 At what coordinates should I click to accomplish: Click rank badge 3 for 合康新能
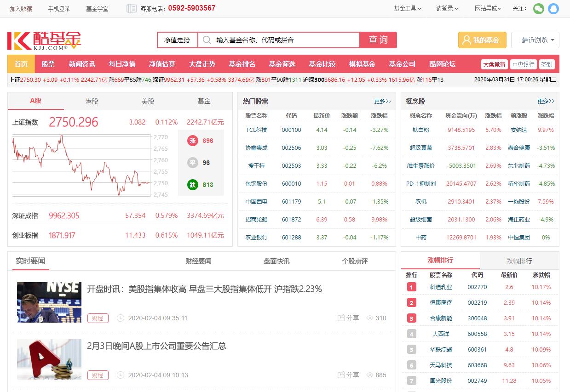tap(411, 318)
